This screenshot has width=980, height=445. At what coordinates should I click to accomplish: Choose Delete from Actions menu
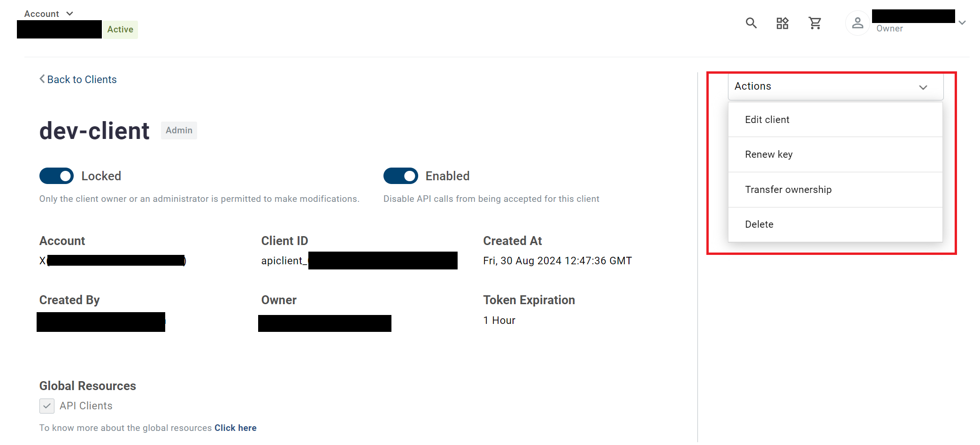[759, 224]
